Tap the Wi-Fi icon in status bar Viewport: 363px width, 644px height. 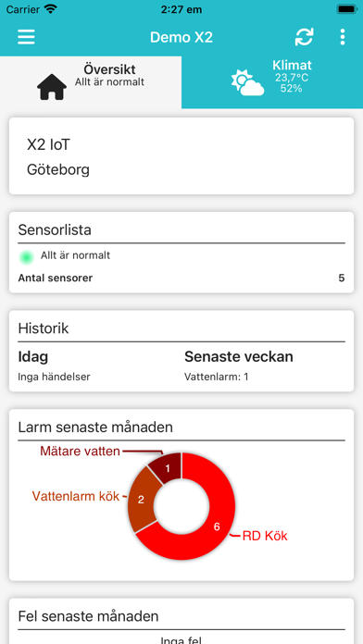(51, 8)
